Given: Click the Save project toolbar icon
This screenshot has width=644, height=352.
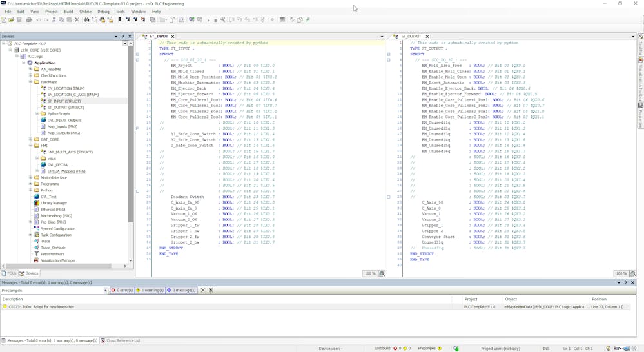Looking at the screenshot, I should tap(19, 20).
